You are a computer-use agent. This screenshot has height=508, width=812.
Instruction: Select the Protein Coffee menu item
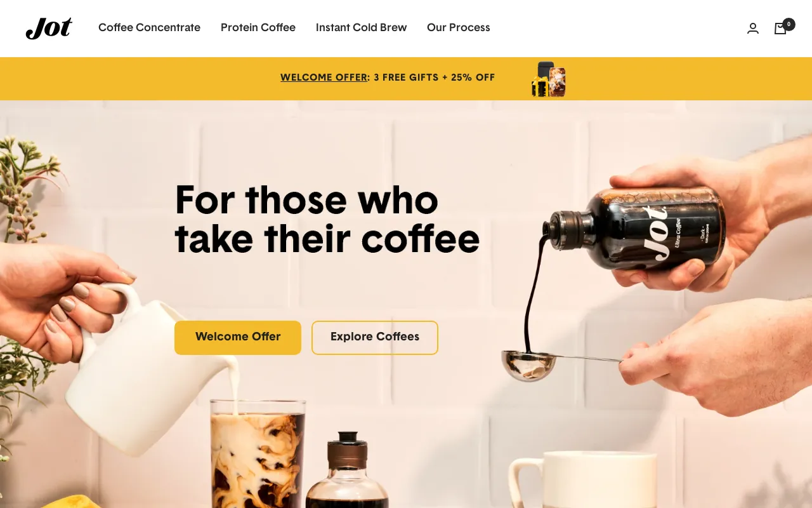pos(258,27)
